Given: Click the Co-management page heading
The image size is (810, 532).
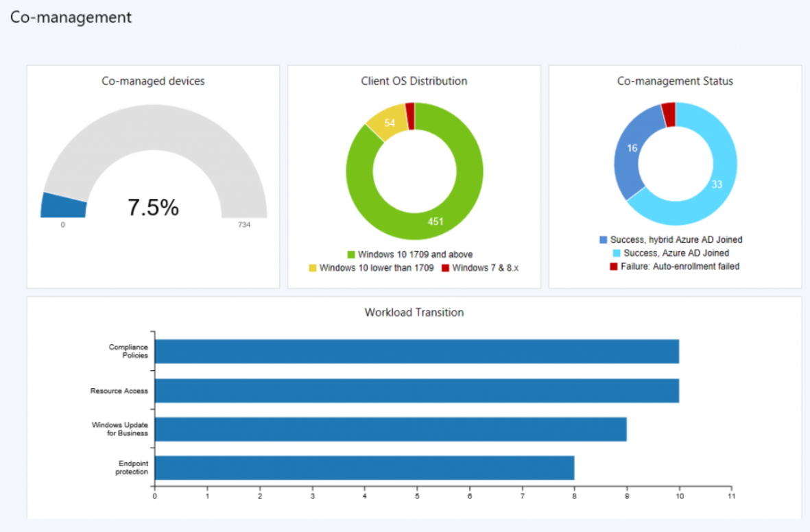Looking at the screenshot, I should point(71,17).
